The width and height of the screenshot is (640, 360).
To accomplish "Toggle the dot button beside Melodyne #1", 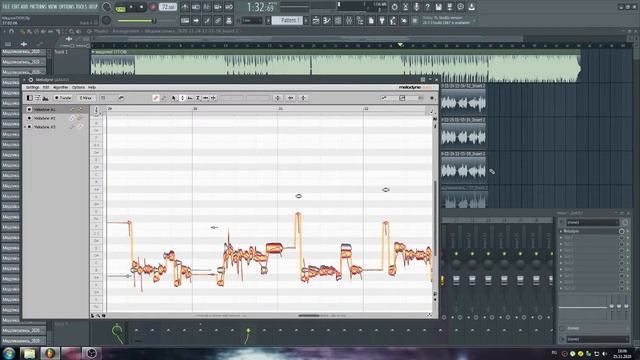I will 29,109.
